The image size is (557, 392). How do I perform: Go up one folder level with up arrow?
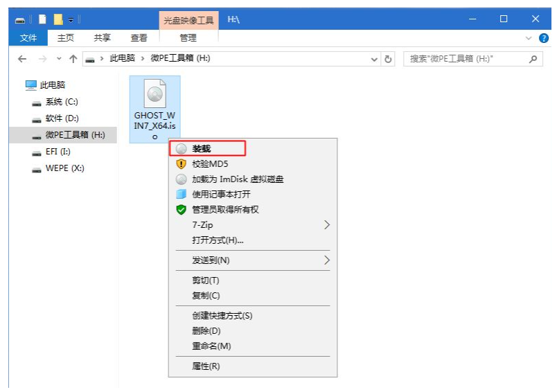(x=73, y=60)
